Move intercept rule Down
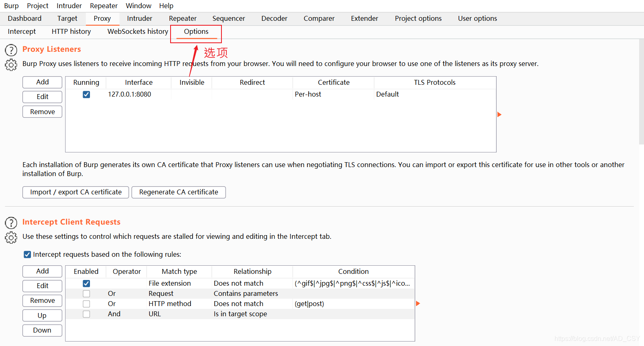This screenshot has height=346, width=644. [42, 330]
